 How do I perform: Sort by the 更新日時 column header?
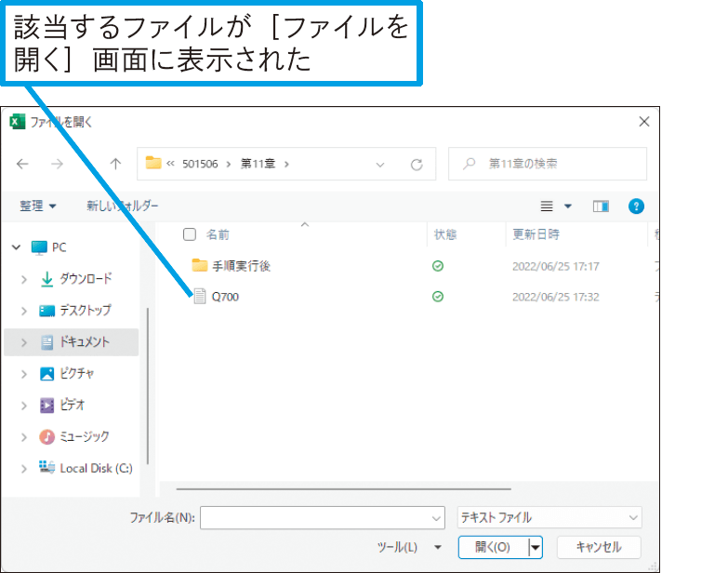[x=536, y=234]
